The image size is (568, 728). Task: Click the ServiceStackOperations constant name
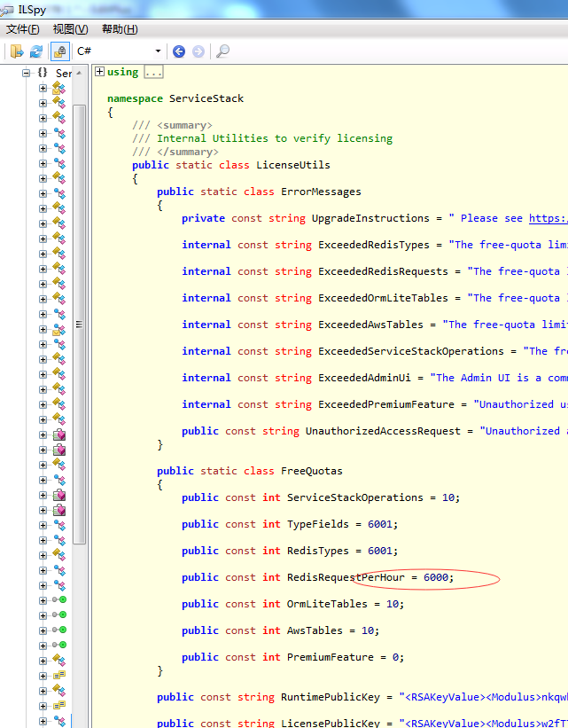coord(355,497)
